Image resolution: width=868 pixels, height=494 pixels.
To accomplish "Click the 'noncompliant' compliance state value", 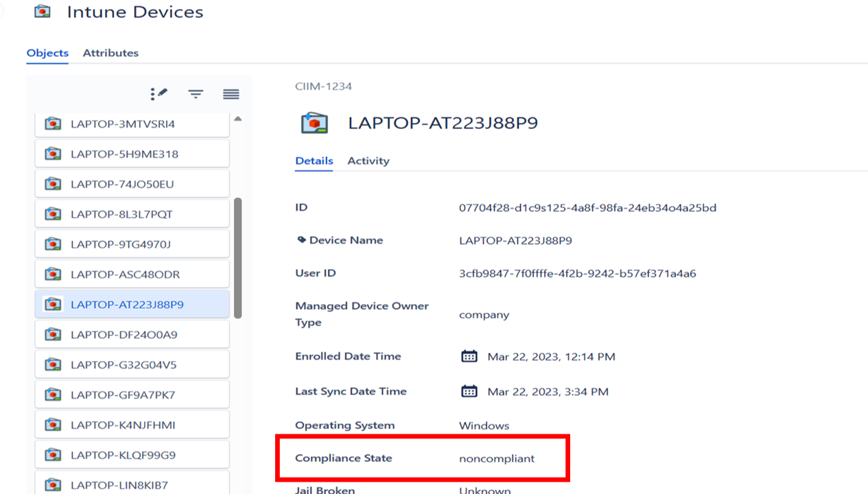I will tap(497, 458).
